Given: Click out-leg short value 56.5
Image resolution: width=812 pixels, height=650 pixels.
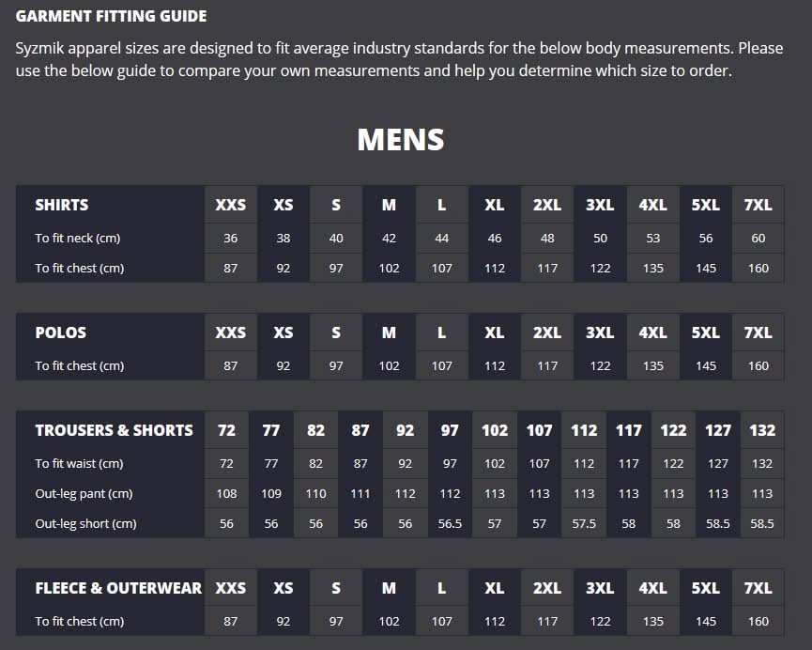Looking at the screenshot, I should pyautogui.click(x=450, y=524).
